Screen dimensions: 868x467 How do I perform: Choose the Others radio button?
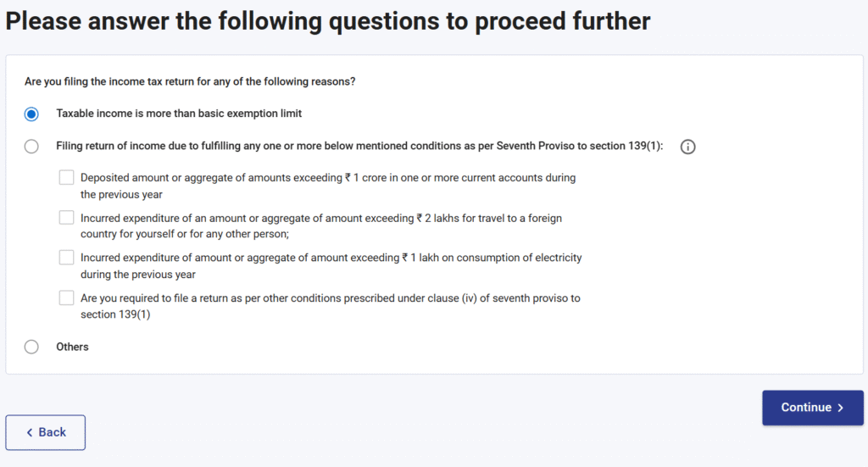31,347
